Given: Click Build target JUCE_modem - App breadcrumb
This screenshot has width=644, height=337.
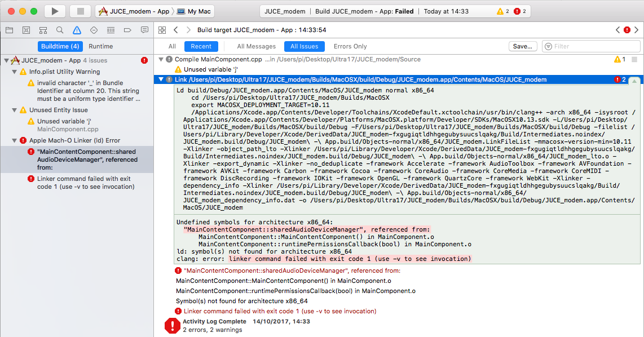Looking at the screenshot, I should (262, 30).
